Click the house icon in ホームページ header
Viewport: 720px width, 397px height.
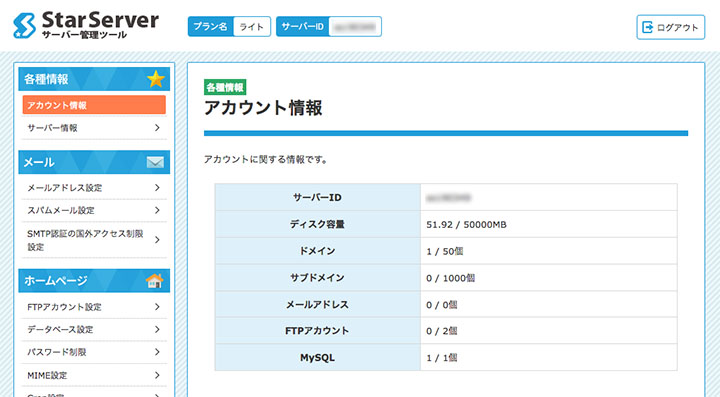click(x=155, y=280)
